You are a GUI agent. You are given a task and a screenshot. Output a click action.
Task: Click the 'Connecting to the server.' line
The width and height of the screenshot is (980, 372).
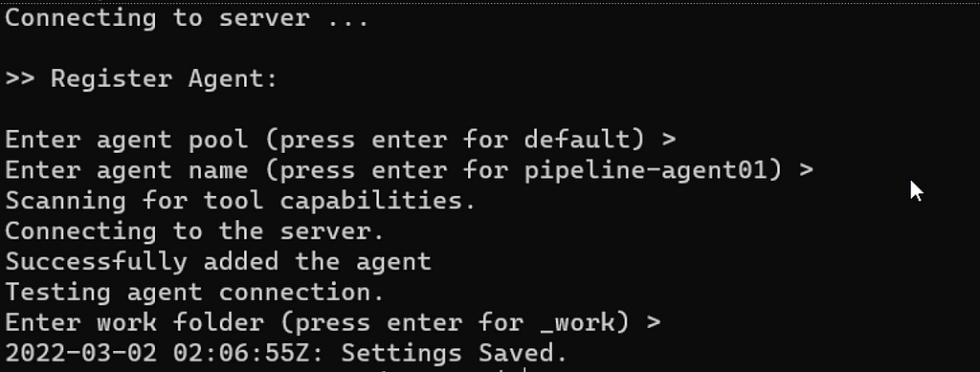194,231
